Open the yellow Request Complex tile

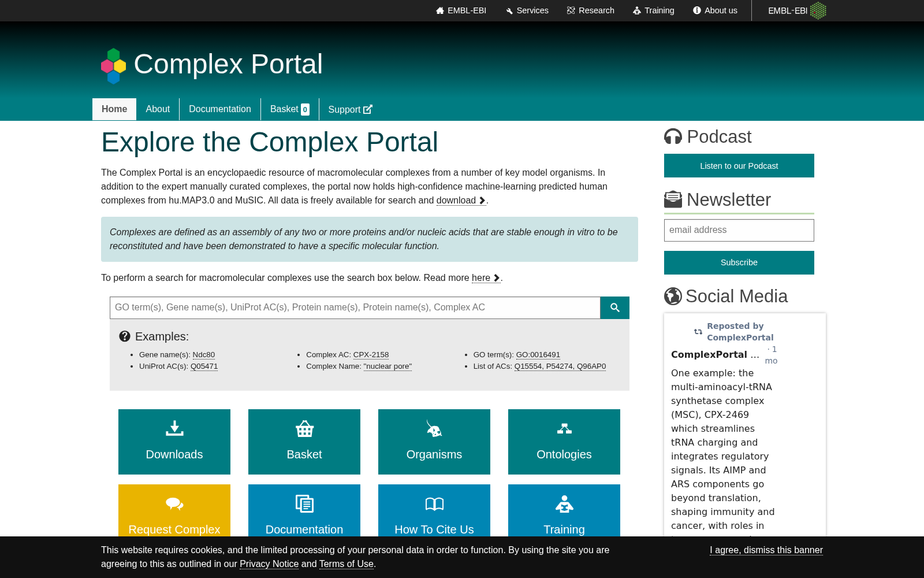click(x=174, y=510)
